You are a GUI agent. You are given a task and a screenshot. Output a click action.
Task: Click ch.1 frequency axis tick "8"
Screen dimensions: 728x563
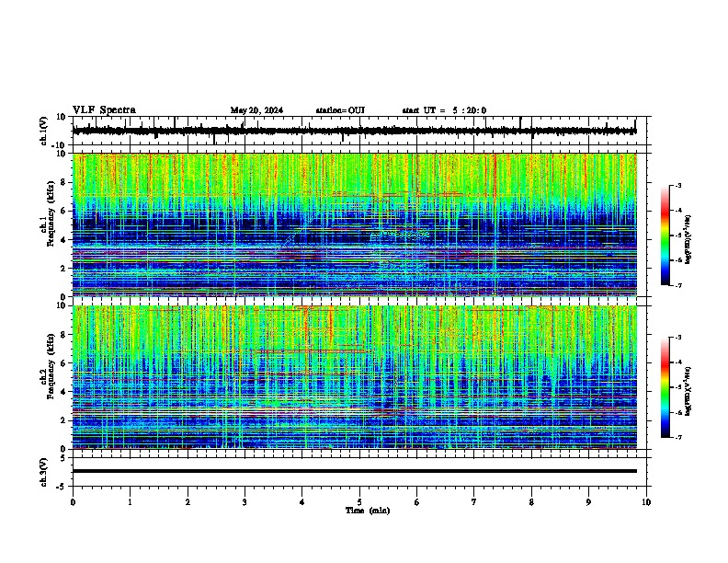tap(63, 182)
